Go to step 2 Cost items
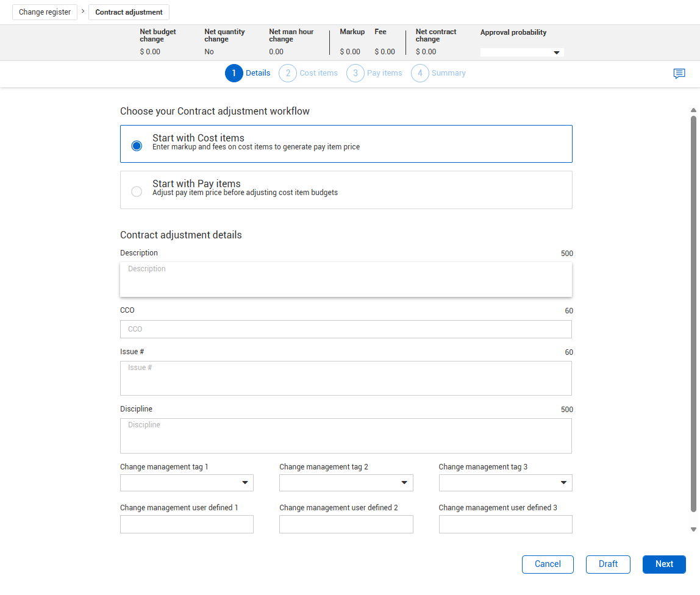Screen dimensions: 700x595 coord(288,73)
